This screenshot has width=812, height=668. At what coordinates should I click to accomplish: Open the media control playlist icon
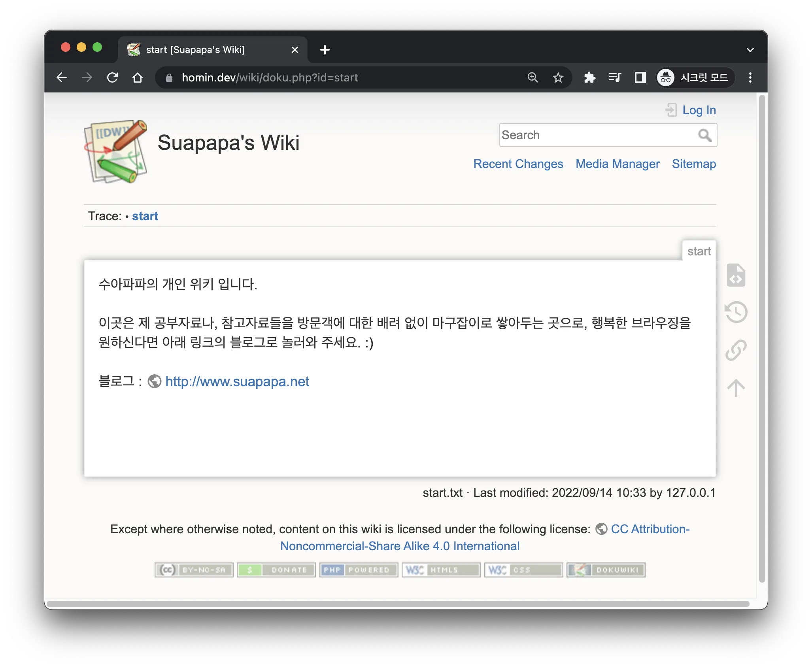pos(615,77)
